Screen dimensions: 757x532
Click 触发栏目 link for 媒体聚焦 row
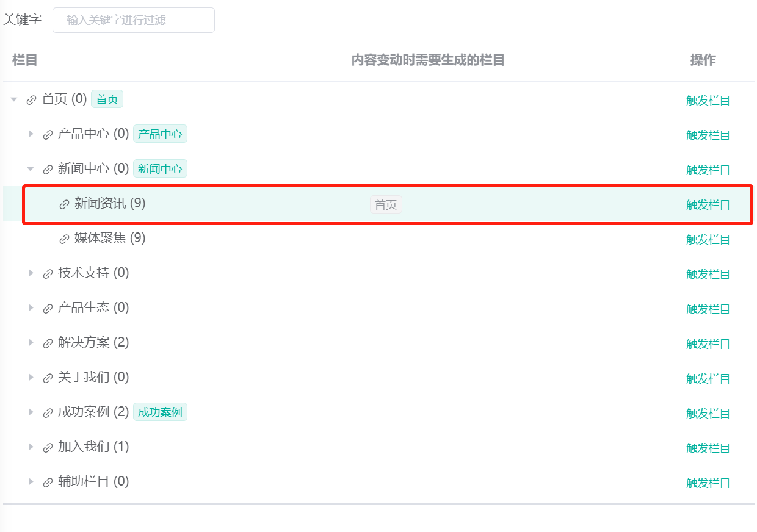[x=708, y=240]
